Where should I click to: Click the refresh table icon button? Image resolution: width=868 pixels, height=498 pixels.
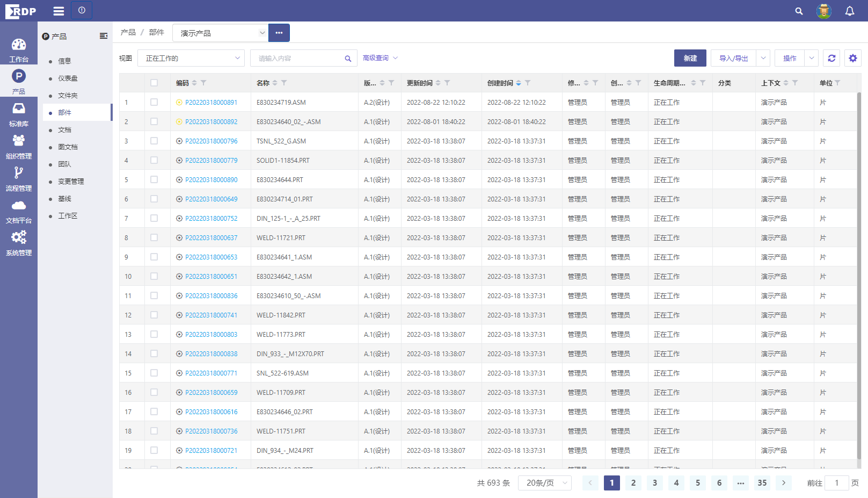point(831,58)
